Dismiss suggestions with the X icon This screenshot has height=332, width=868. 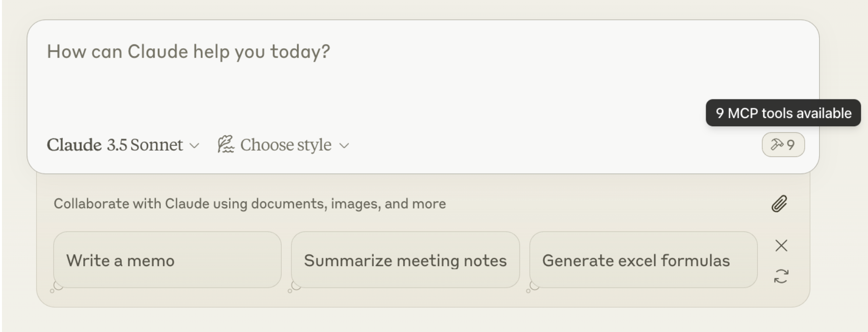click(x=781, y=246)
